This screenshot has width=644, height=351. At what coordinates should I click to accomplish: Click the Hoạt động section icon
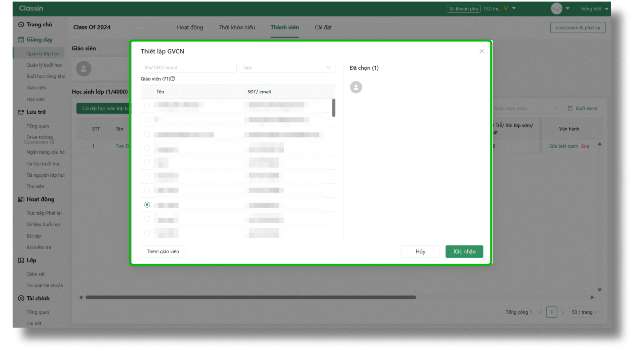pos(21,199)
